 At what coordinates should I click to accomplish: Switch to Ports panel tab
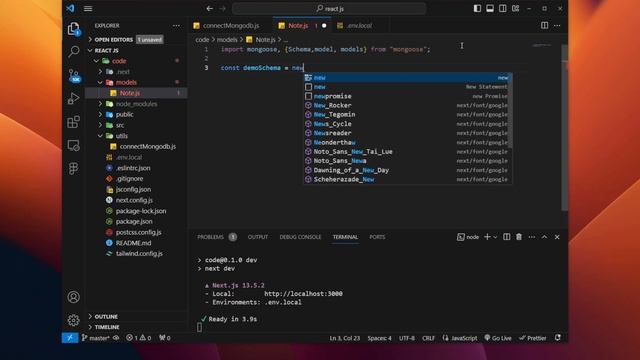point(377,237)
